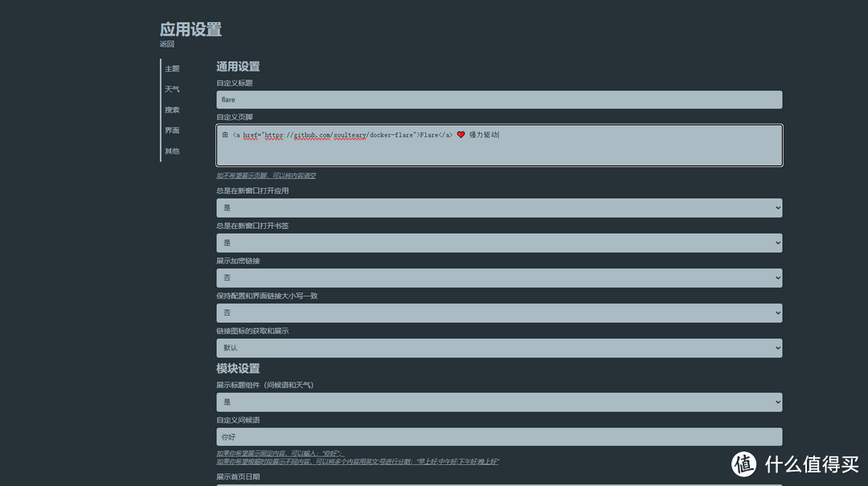Open the 界面 settings section
The width and height of the screenshot is (868, 486).
[x=171, y=129]
